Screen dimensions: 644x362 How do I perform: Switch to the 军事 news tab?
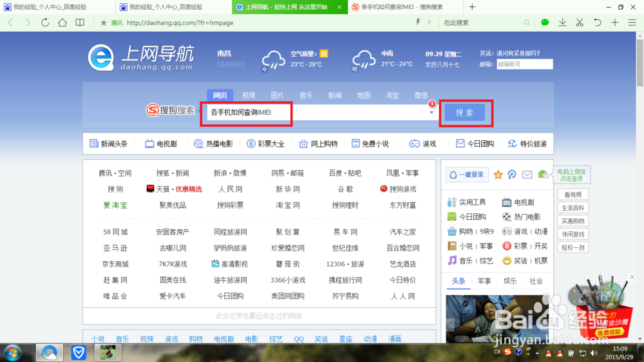tap(484, 281)
